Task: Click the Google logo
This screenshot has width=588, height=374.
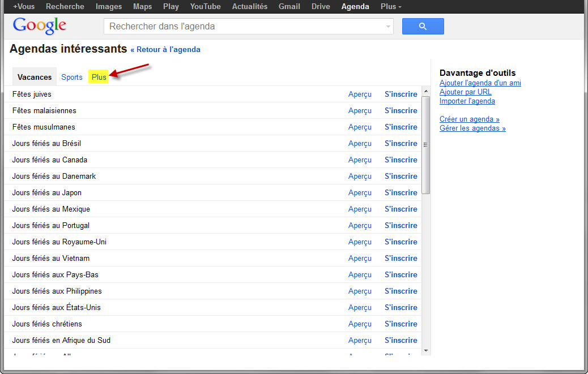Action: (40, 26)
